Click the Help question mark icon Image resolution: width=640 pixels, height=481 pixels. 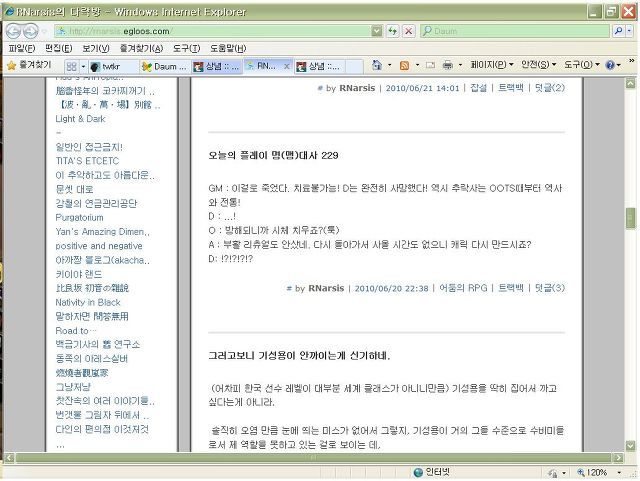(x=610, y=65)
